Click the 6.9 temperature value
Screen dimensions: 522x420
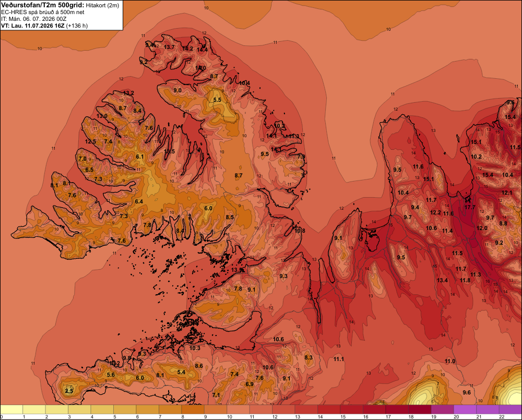tap(250, 385)
